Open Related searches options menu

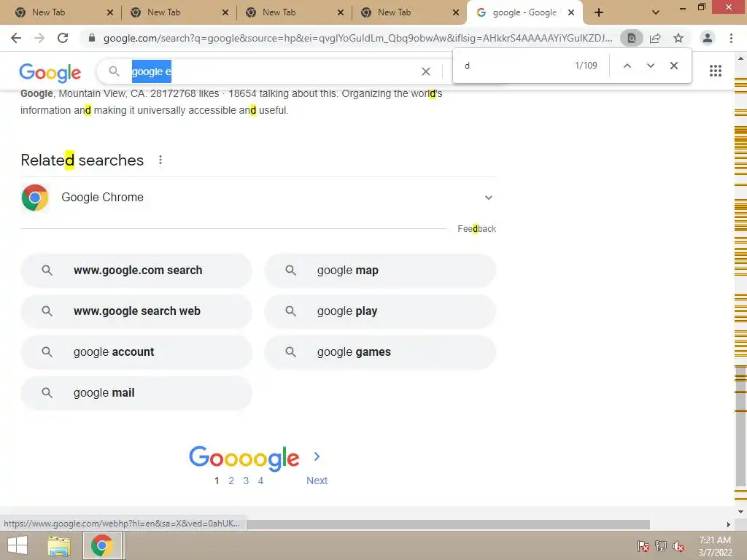[x=160, y=160]
